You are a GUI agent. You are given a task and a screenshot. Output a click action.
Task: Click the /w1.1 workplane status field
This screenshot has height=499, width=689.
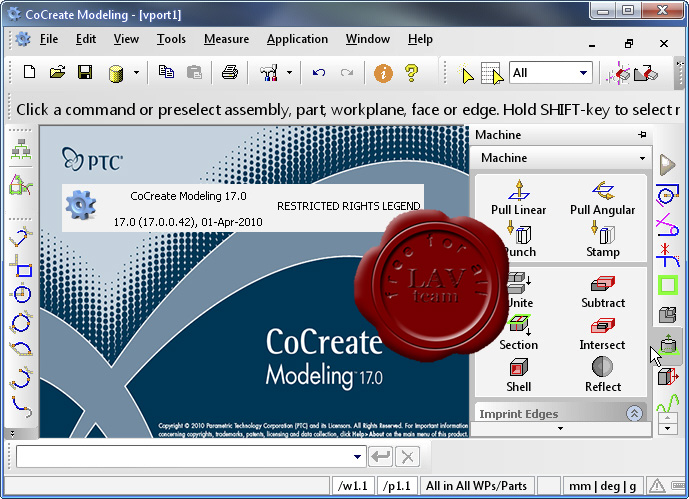tap(353, 486)
